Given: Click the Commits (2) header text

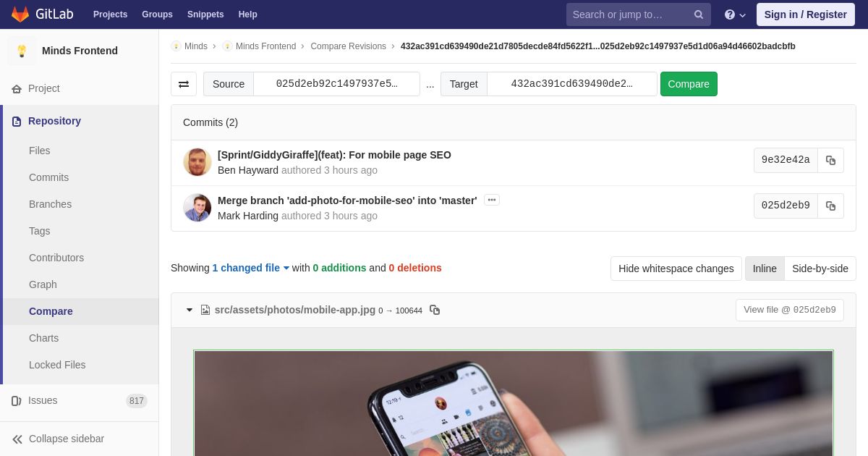Looking at the screenshot, I should pos(210,122).
